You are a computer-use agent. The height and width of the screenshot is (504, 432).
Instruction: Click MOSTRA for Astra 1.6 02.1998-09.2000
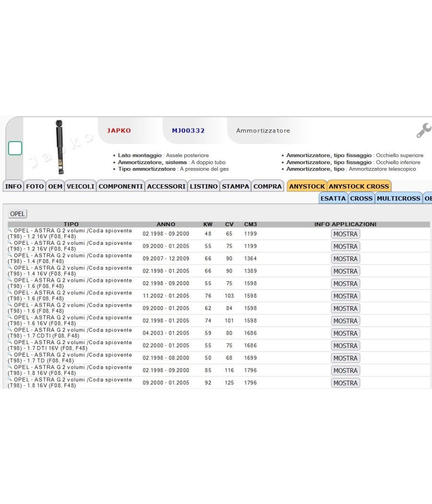point(346,284)
